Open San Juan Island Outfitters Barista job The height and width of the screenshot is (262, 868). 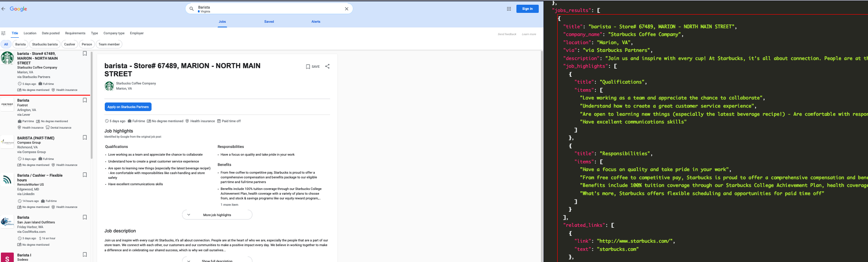[45, 231]
